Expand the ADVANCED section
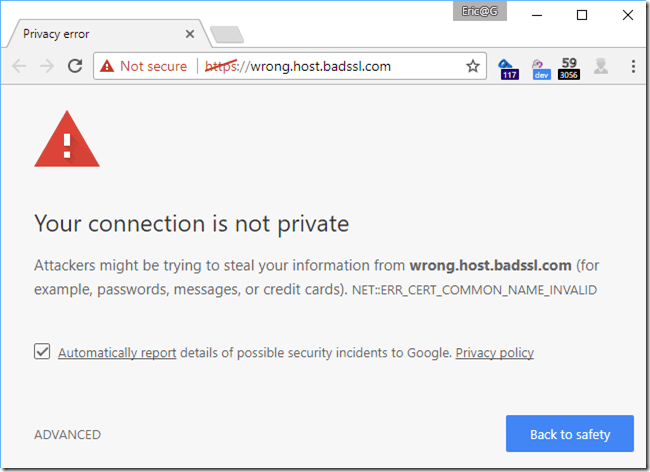The height and width of the screenshot is (472, 650). 67,435
